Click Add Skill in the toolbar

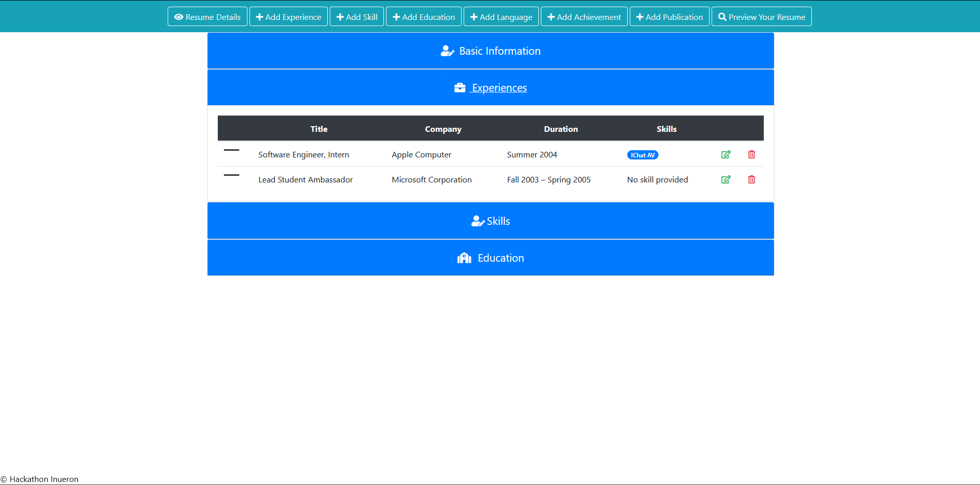point(356,16)
